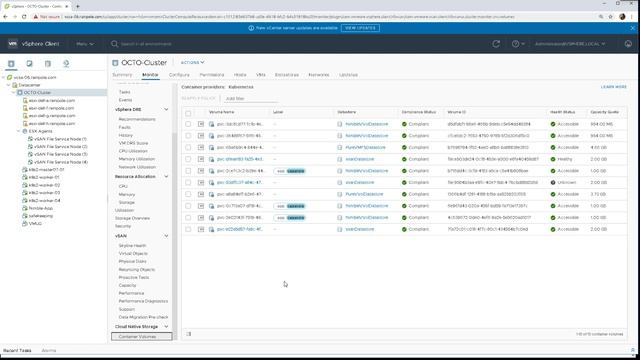Open details icon for the Unknown status volume
Image resolution: width=640 pixels, height=360 pixels.
tap(201, 182)
